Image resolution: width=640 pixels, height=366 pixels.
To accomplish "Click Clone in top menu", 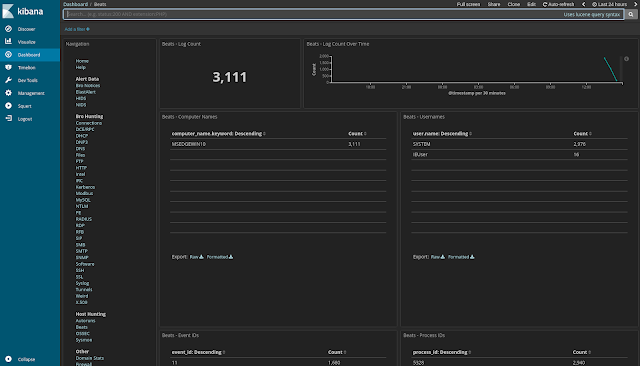I will click(x=513, y=4).
